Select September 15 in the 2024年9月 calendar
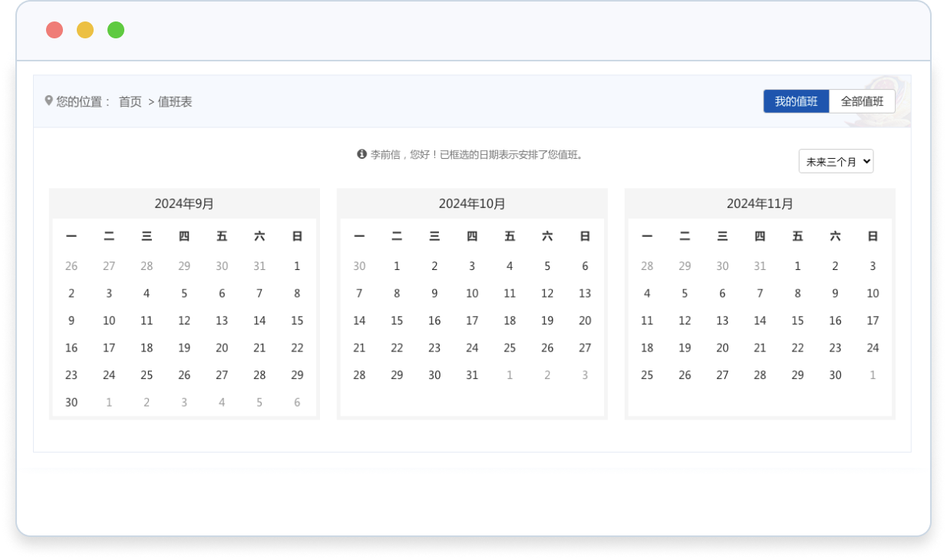 (297, 321)
